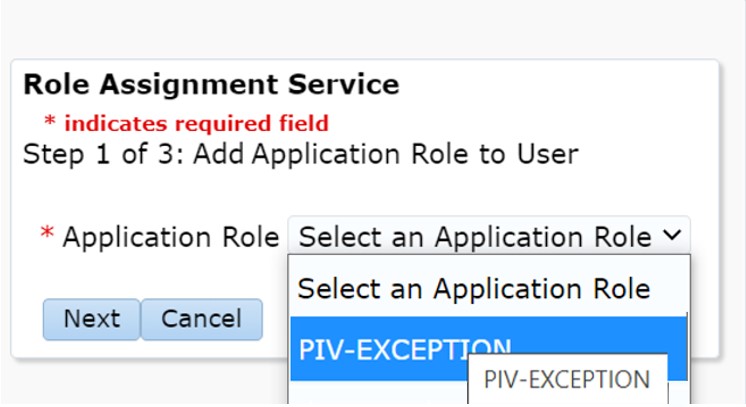Image resolution: width=746 pixels, height=407 pixels.
Task: Click the red "indicates required field" notice
Action: pyautogui.click(x=195, y=123)
